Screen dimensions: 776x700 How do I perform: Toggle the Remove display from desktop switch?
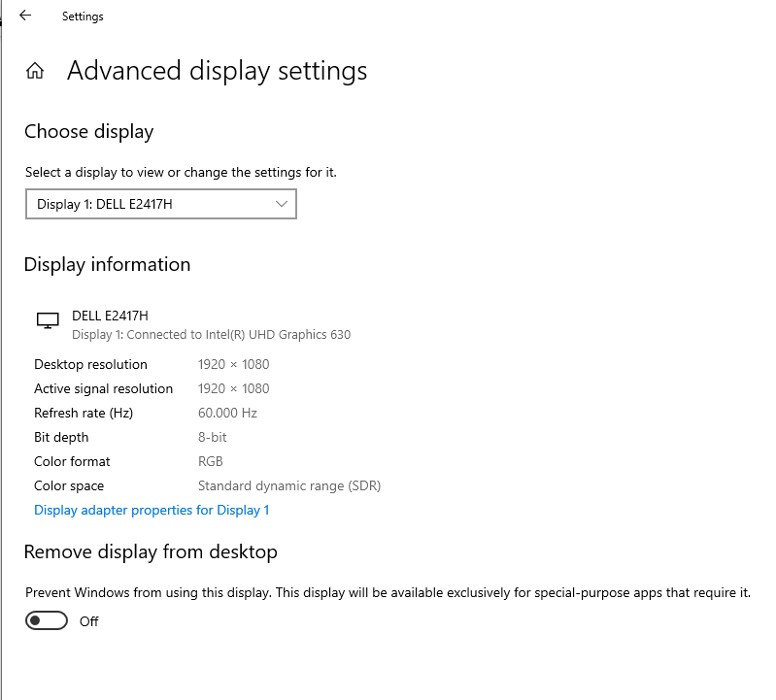(47, 620)
